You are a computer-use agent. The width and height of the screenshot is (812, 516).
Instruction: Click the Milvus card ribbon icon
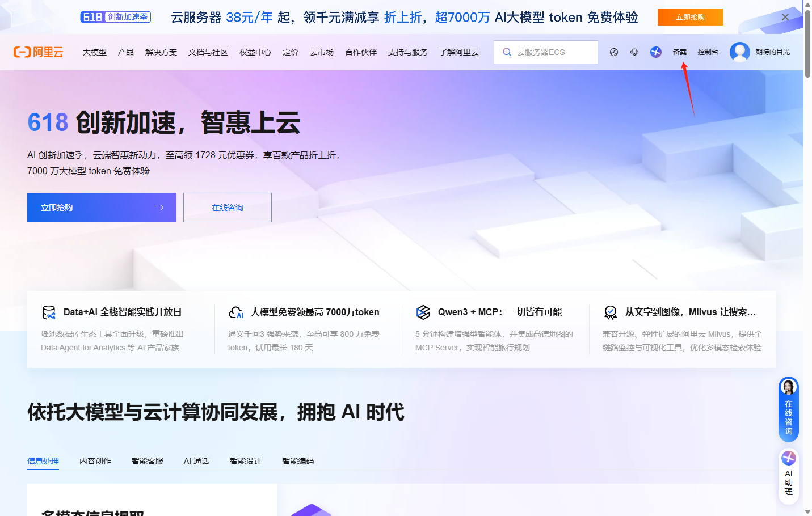(x=611, y=312)
